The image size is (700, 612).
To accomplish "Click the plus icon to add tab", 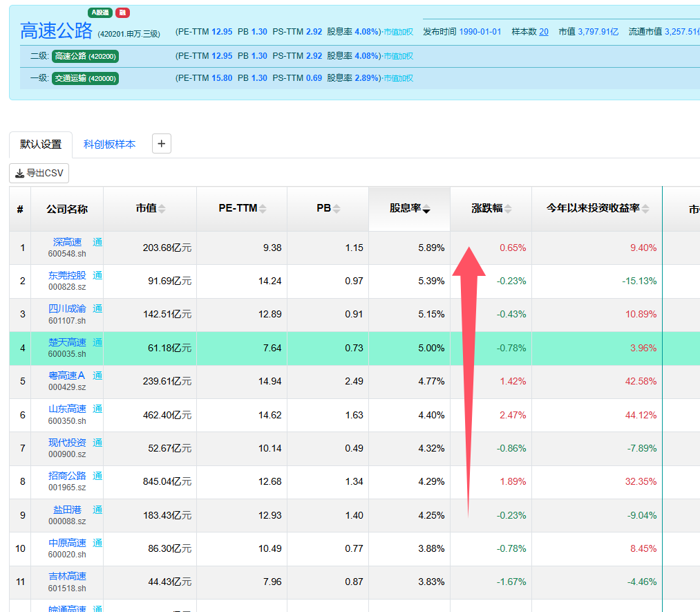I will tap(162, 144).
